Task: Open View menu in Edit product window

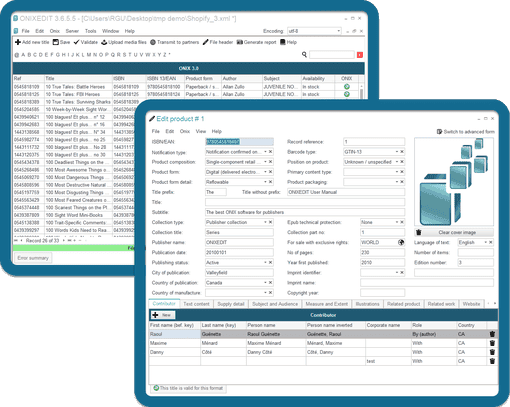Action: coord(201,131)
